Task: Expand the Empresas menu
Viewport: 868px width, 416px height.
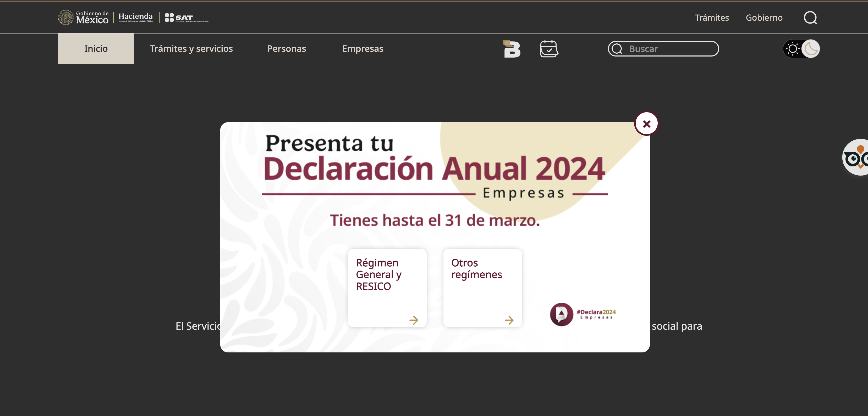Action: click(x=362, y=49)
